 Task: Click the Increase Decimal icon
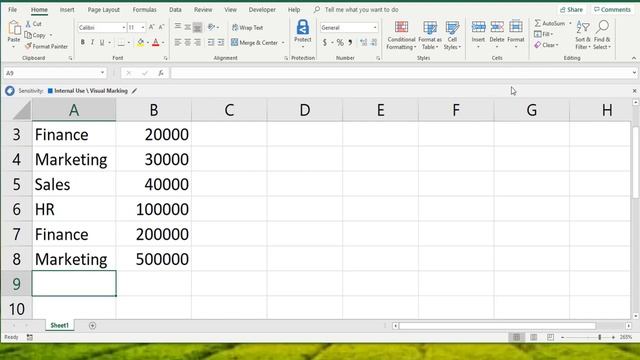point(363,42)
